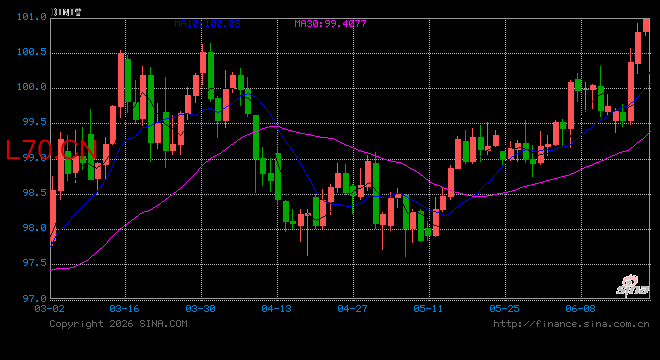Click the MA30:99.4077 indicator label

coord(330,24)
